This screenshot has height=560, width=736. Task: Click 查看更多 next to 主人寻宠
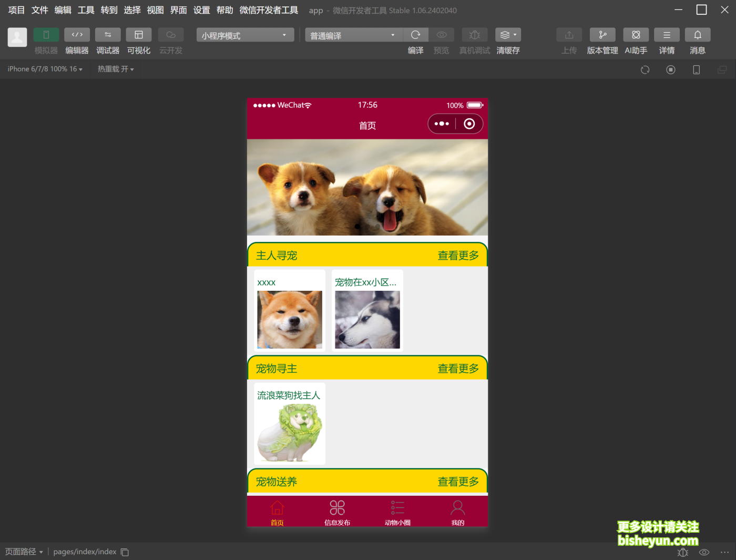[x=458, y=256]
